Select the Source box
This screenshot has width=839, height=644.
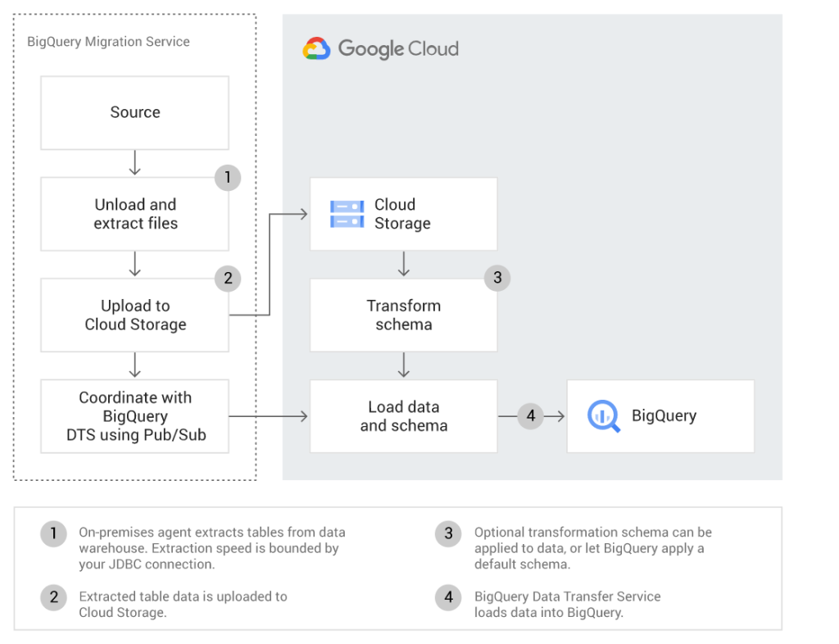(x=134, y=112)
